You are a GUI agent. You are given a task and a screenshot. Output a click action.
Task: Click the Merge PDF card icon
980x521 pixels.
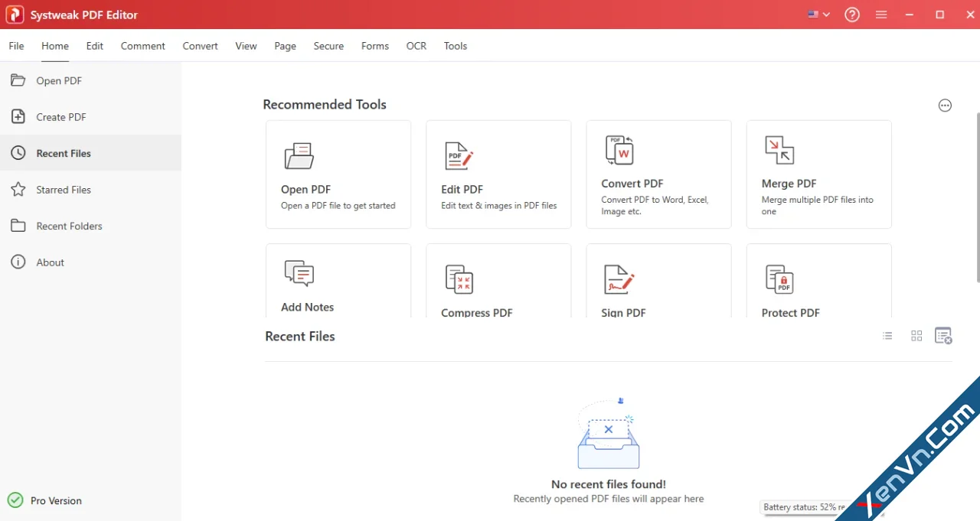click(x=779, y=150)
